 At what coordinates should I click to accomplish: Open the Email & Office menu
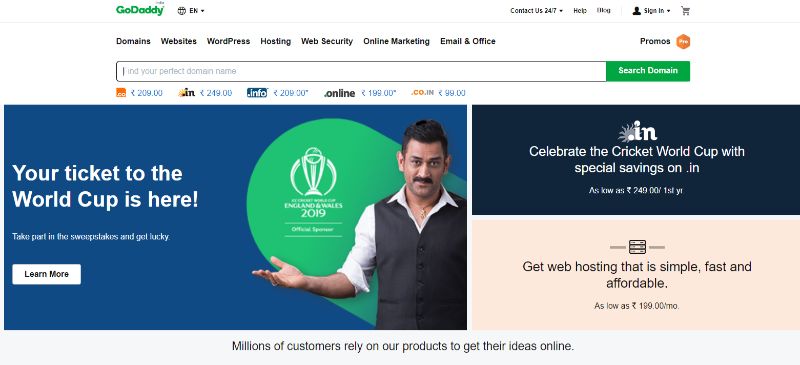click(x=468, y=41)
